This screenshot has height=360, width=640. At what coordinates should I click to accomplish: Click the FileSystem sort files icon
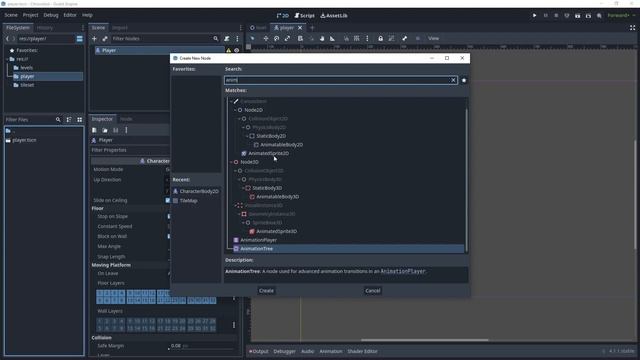click(x=69, y=120)
